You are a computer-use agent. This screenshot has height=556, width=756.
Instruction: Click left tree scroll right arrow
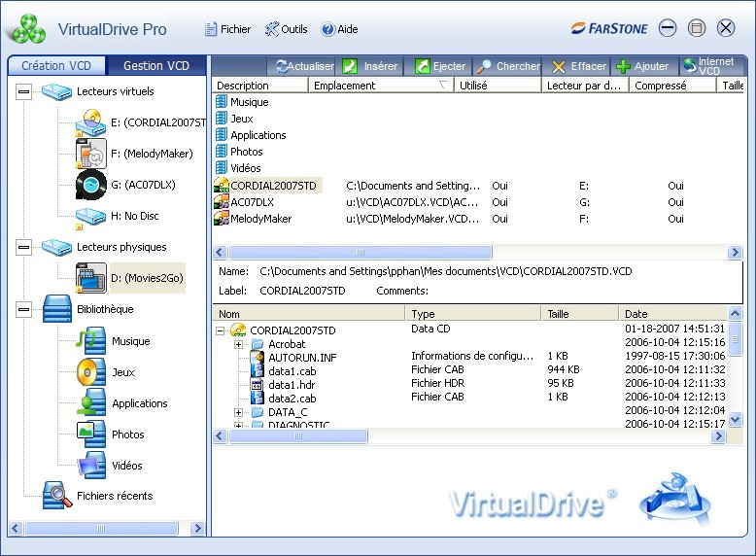pos(196,528)
